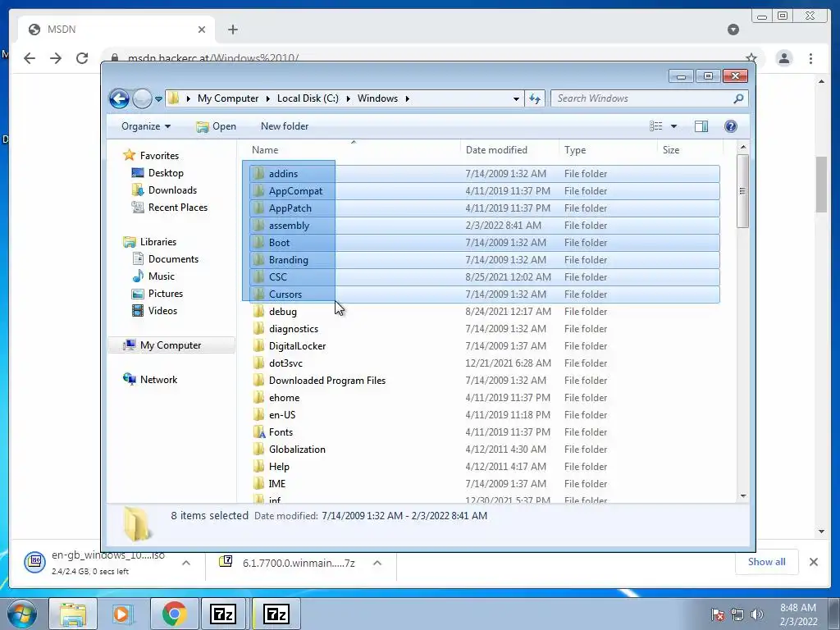Select the dot3svc folder name

[x=285, y=363]
